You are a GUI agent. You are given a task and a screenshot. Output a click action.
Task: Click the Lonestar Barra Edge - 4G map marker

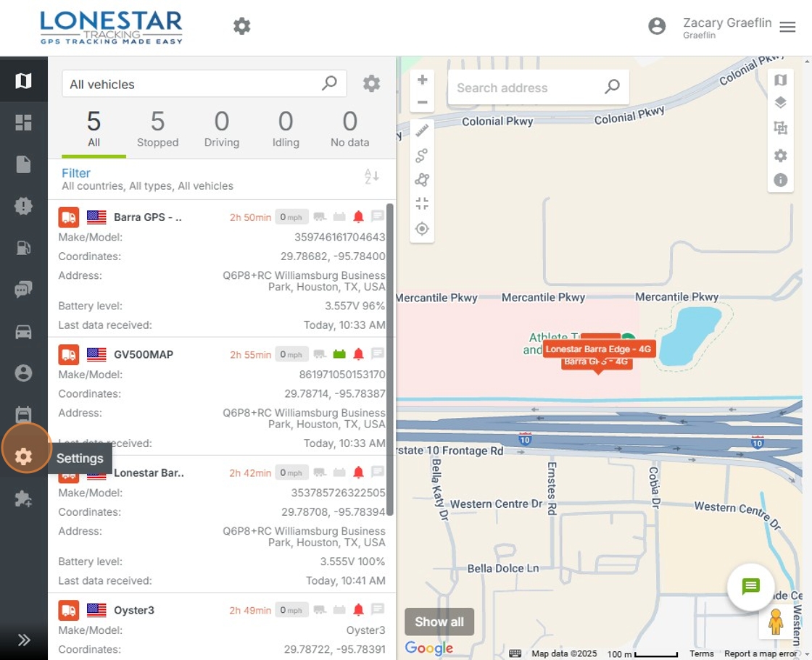coord(599,349)
